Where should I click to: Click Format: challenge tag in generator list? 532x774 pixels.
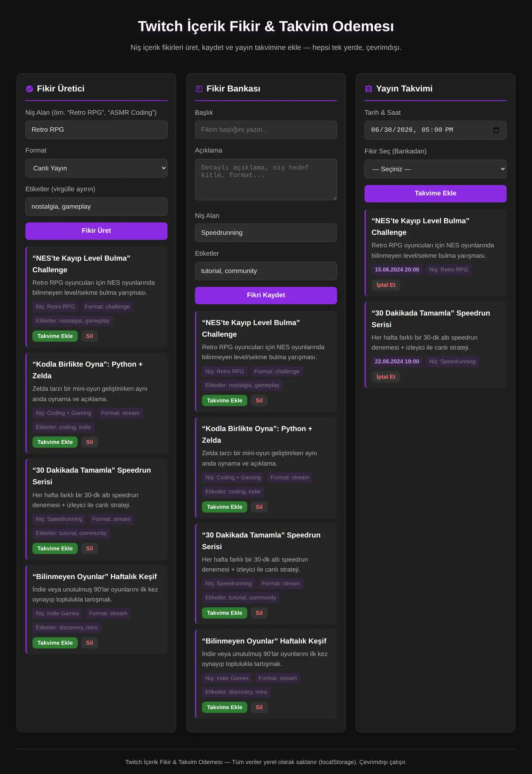(107, 306)
